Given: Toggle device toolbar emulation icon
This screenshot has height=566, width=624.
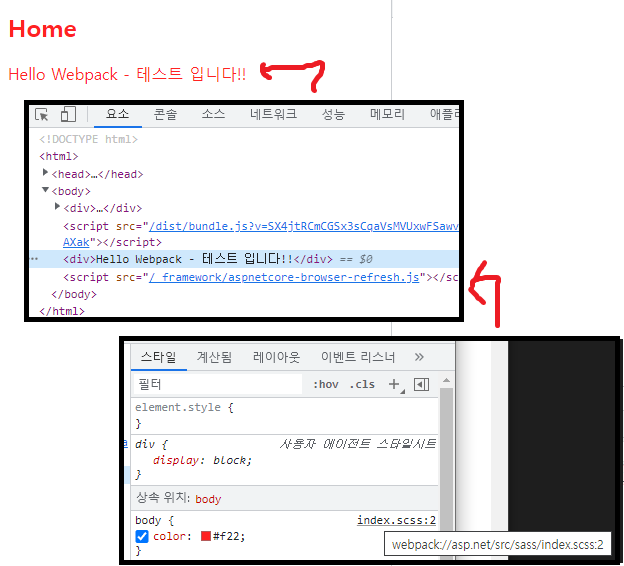Looking at the screenshot, I should tap(68, 114).
